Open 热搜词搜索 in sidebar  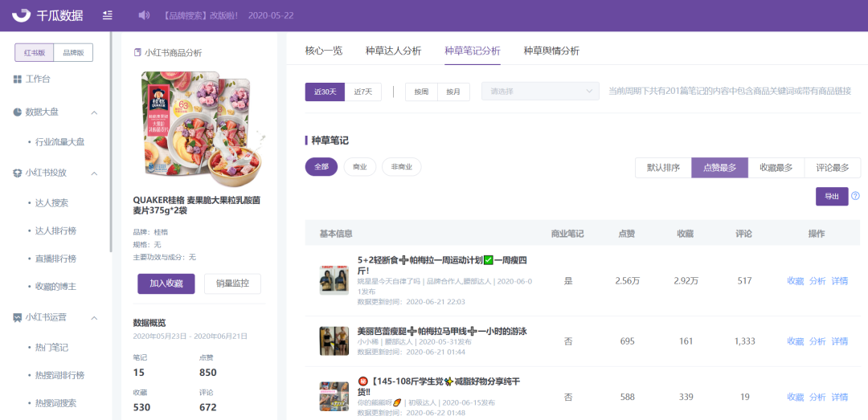56,403
